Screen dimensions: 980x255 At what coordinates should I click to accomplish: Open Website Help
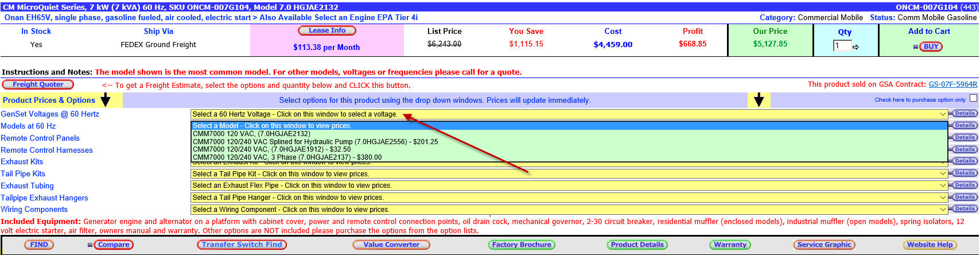tap(930, 244)
